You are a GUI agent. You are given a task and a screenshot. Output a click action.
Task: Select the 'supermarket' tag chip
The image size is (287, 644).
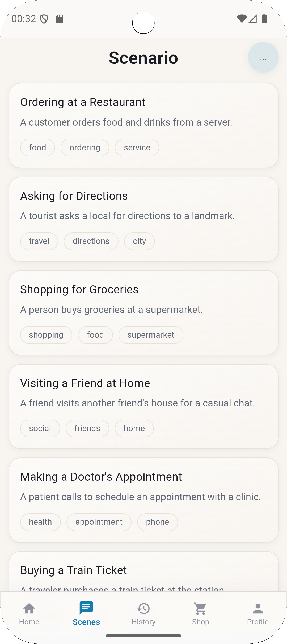[x=151, y=335]
